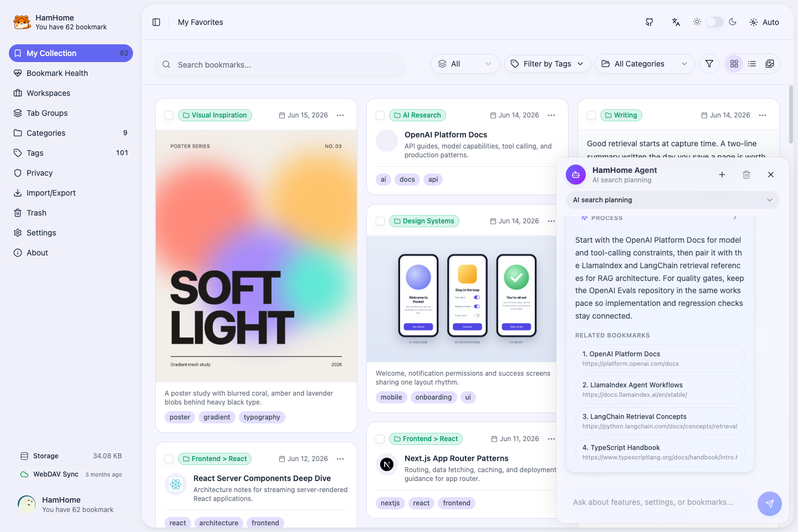This screenshot has width=798, height=532.
Task: Click the HamHome hamster logo
Action: [x=22, y=22]
